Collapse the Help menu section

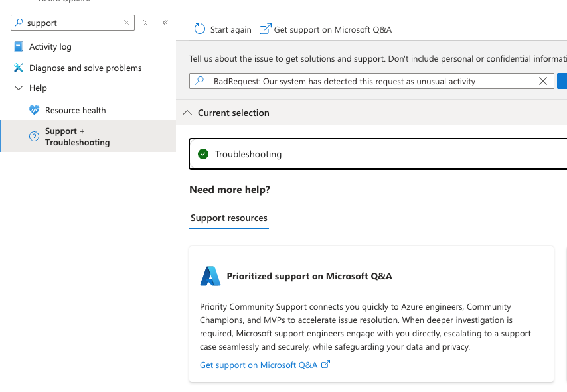[19, 88]
